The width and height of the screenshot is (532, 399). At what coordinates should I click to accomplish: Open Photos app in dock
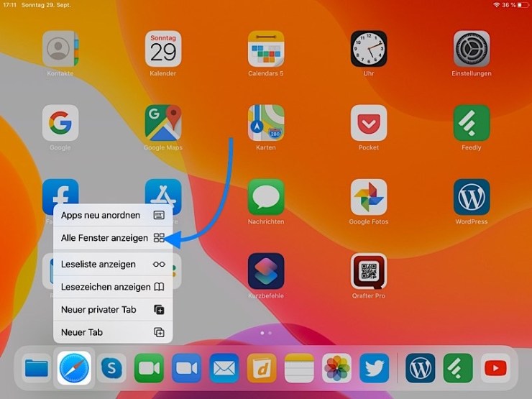click(x=336, y=368)
